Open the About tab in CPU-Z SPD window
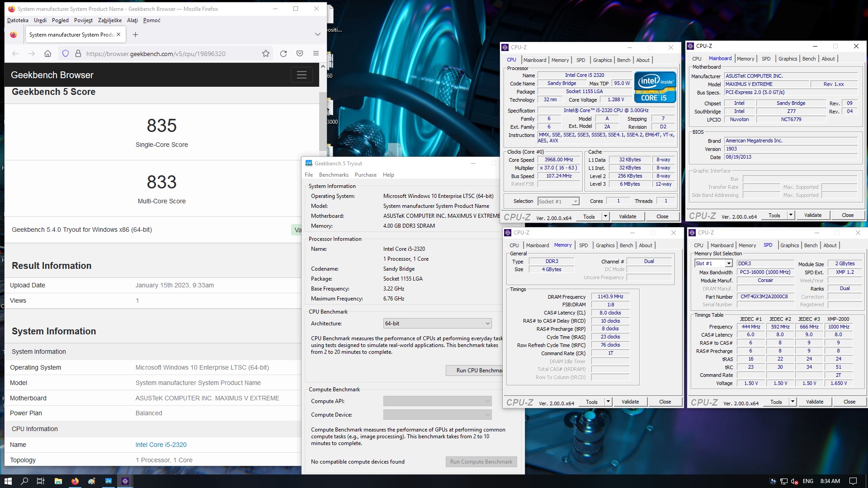The height and width of the screenshot is (488, 868). click(x=830, y=245)
